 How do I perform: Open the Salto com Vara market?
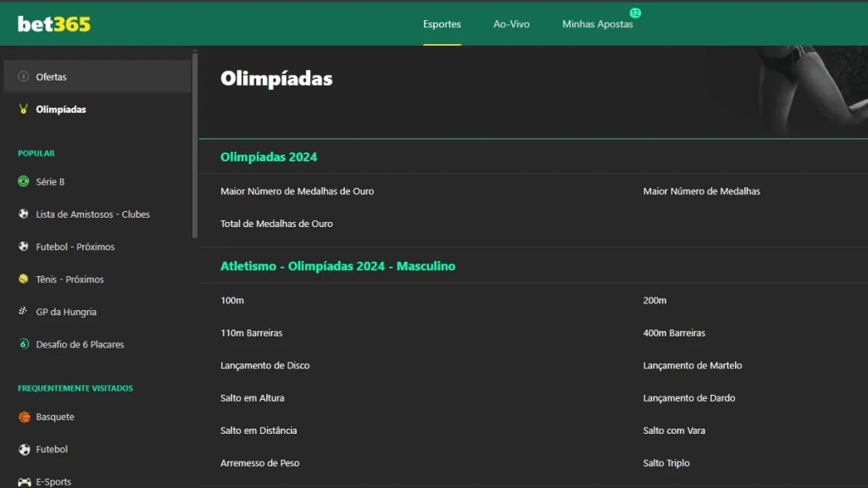point(675,430)
